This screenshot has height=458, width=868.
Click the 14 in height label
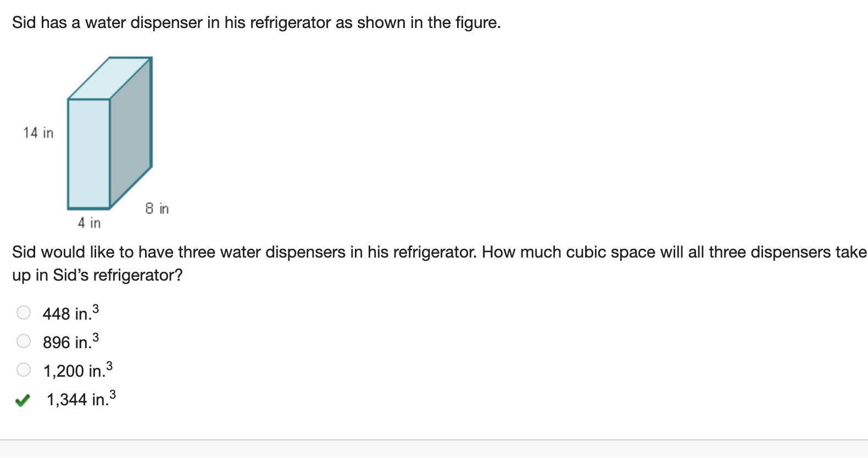click(38, 133)
